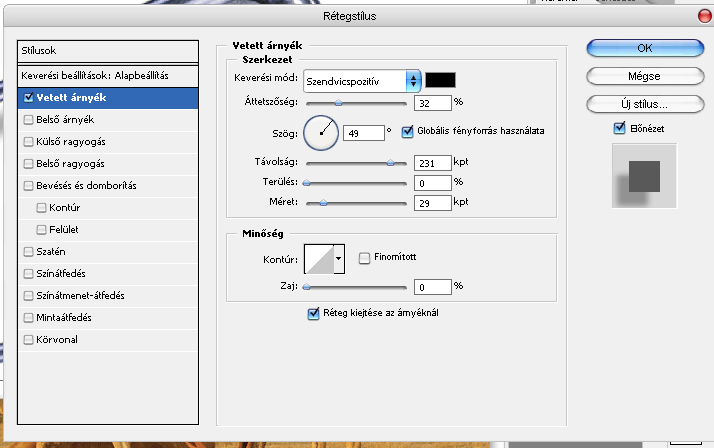
Task: Select the Mintaátfedés row label
Action: tap(64, 317)
